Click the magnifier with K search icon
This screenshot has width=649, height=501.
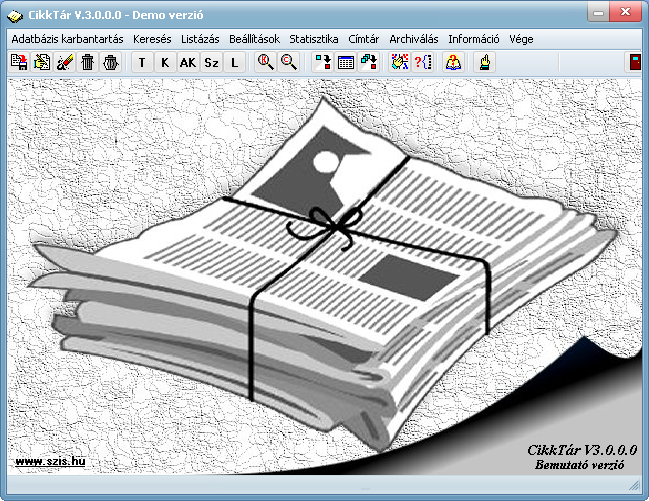[265, 63]
